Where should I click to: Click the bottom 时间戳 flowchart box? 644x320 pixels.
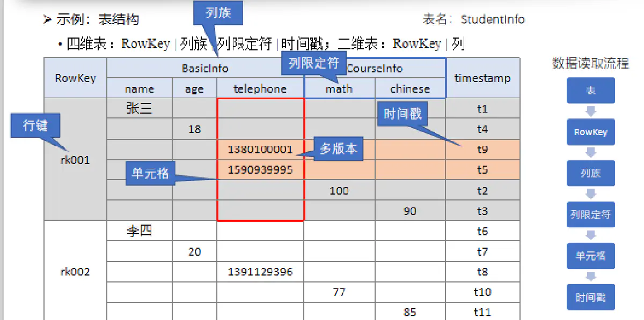(x=590, y=297)
